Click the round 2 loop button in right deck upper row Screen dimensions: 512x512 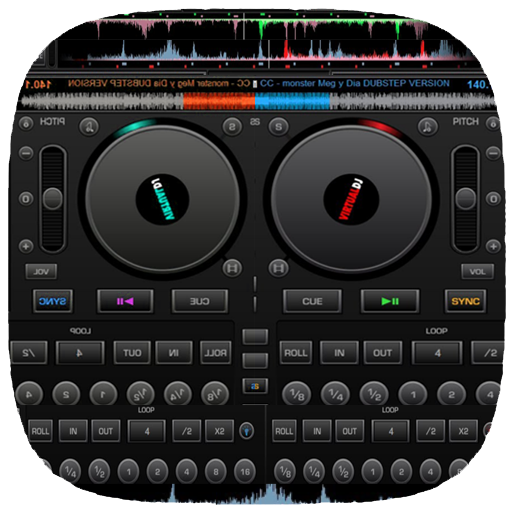coord(451,395)
